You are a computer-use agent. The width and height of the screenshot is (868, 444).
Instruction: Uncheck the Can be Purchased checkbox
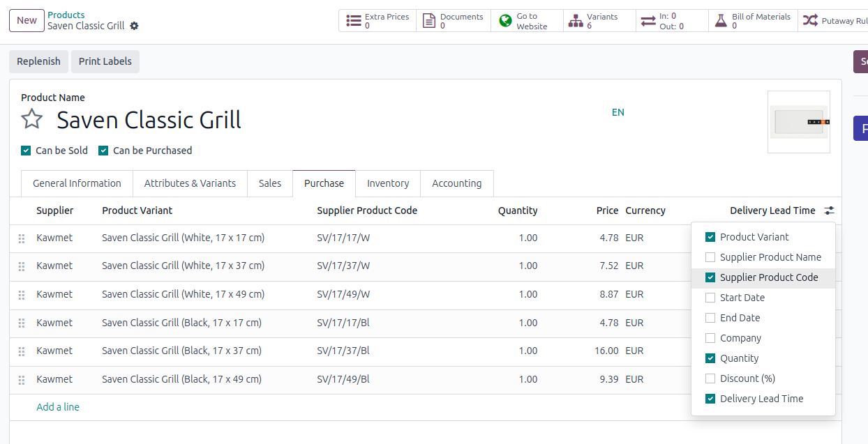click(103, 151)
